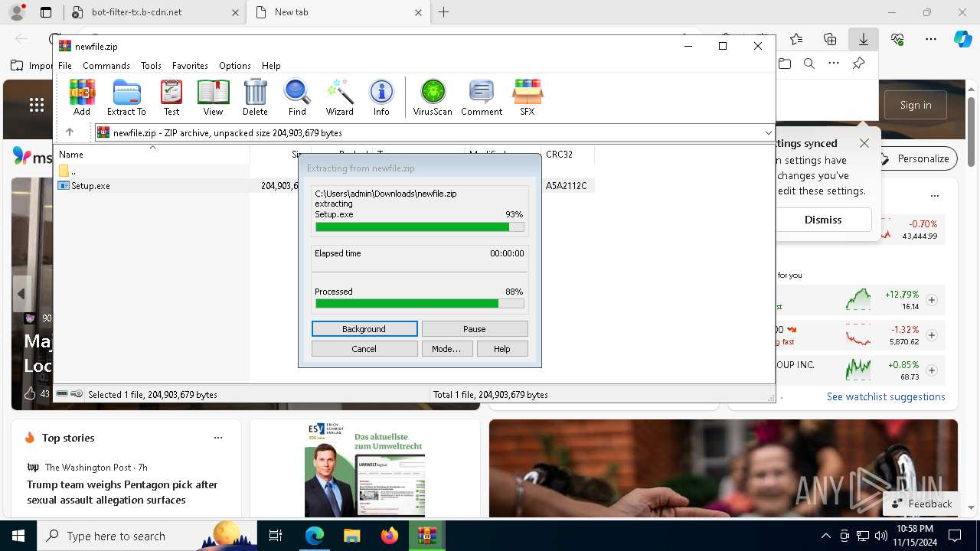Open Top stories more options
The height and width of the screenshot is (551, 980).
[218, 438]
